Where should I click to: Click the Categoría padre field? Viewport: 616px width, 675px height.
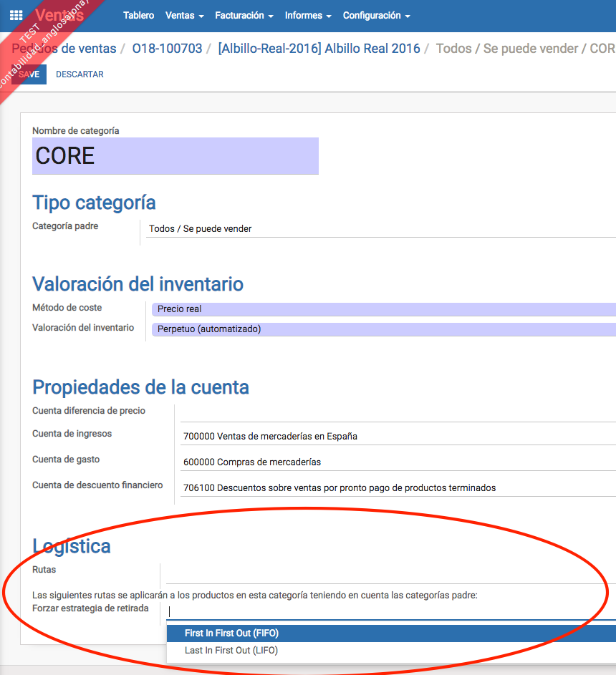point(380,229)
